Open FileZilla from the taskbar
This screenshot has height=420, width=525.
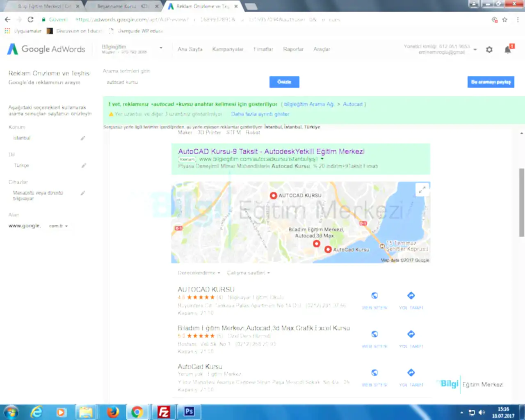click(164, 412)
